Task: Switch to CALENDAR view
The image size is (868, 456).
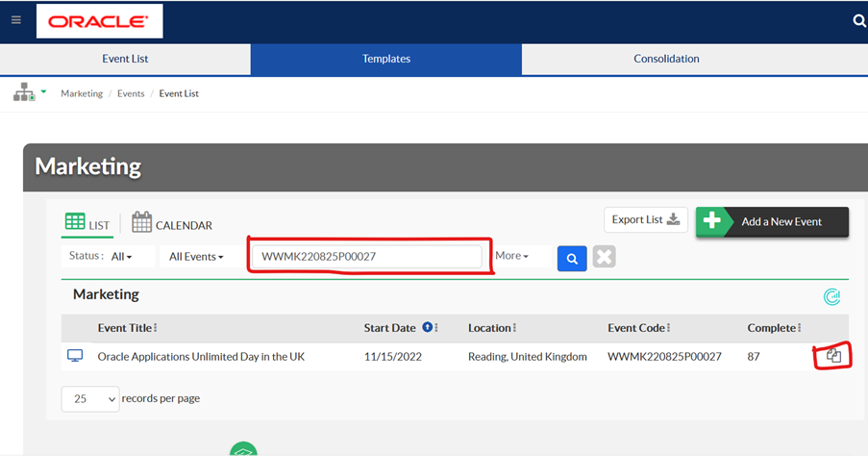Action: pyautogui.click(x=172, y=223)
